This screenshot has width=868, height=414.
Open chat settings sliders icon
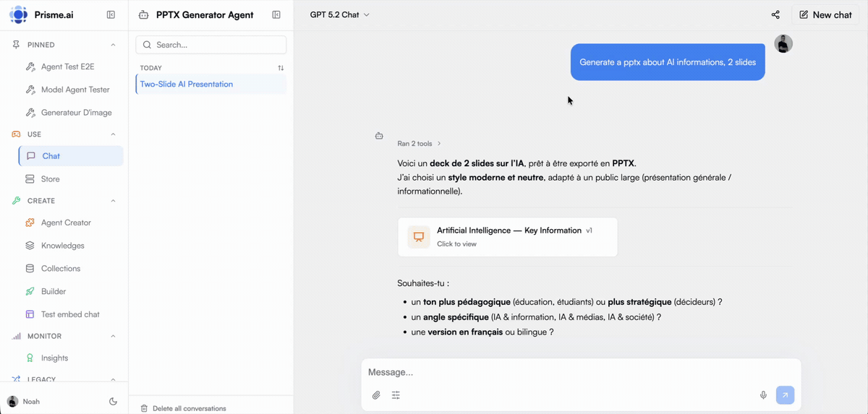(x=396, y=395)
